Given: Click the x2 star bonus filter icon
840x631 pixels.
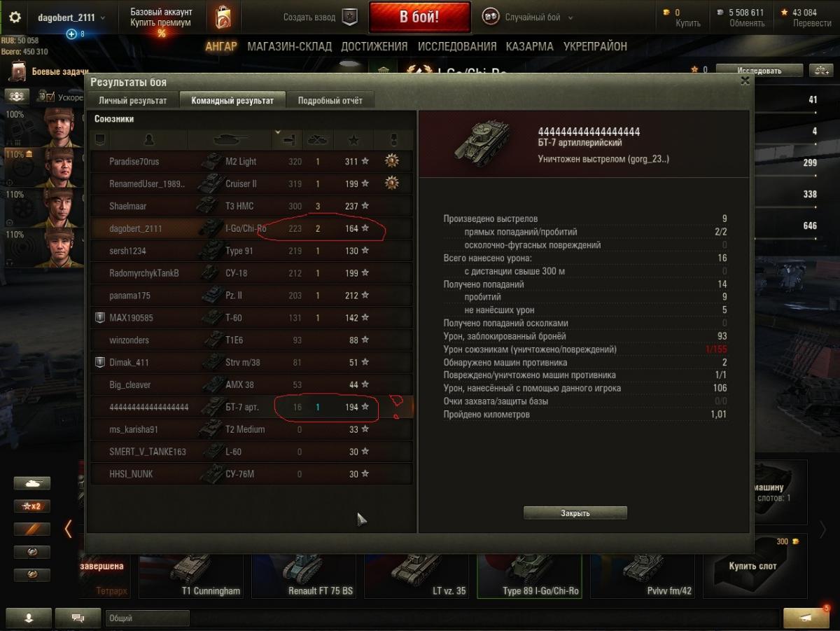Looking at the screenshot, I should (x=32, y=506).
